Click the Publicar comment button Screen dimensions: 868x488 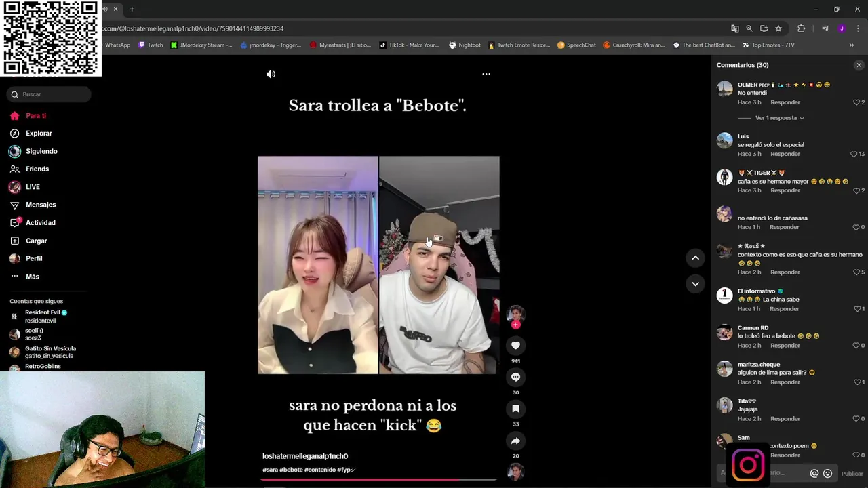(852, 474)
